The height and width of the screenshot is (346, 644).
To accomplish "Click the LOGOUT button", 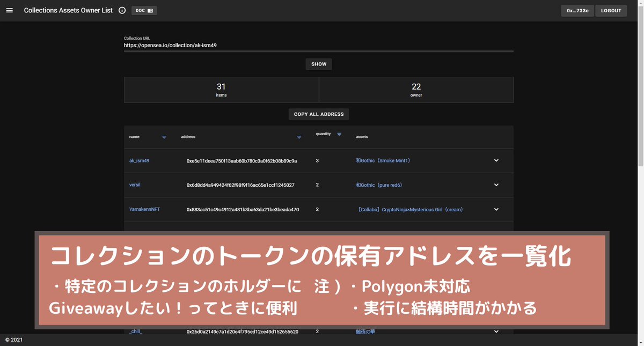I will (611, 10).
